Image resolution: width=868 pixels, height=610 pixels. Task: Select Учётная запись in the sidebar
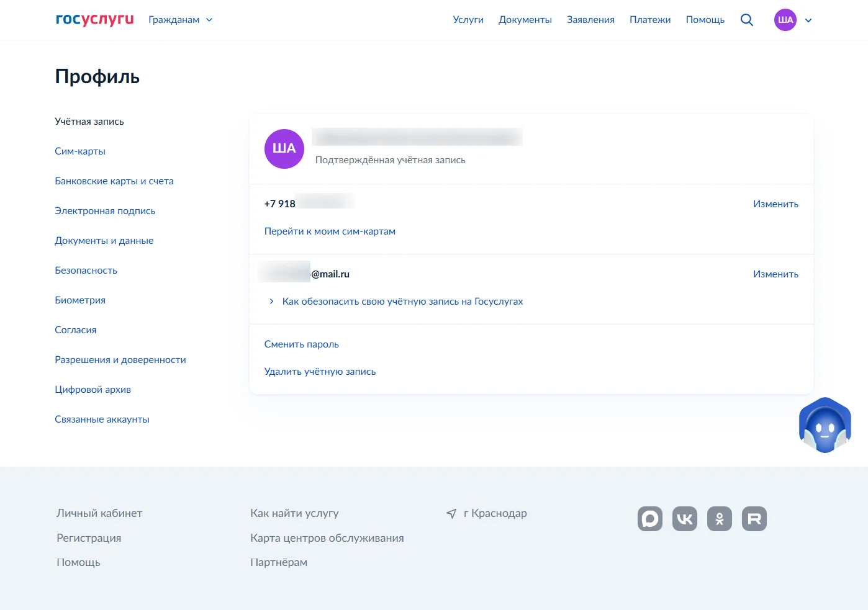click(89, 122)
